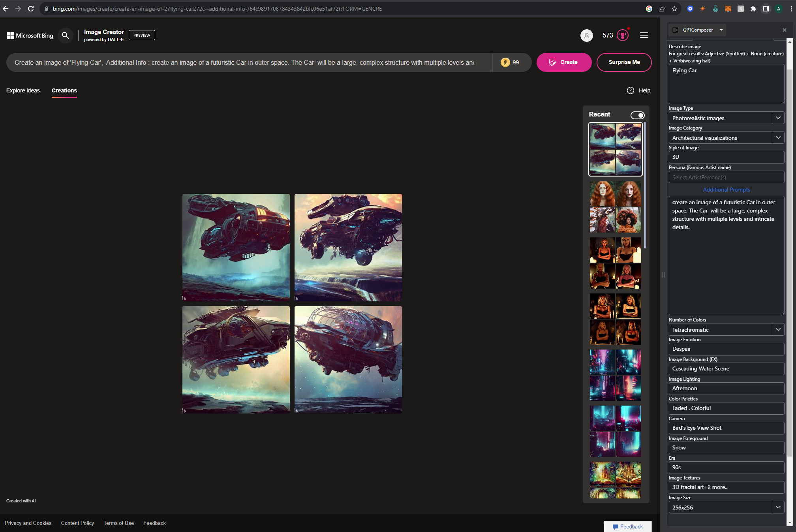Click the Image Emotion field showing Despair

pyautogui.click(x=726, y=349)
